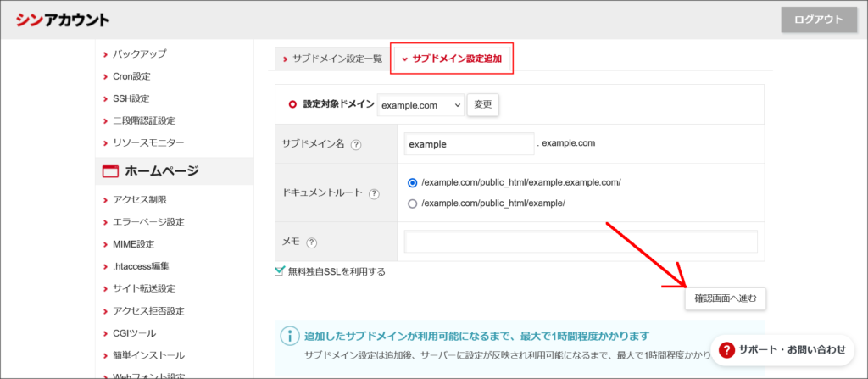Click the help icon beside ドキュメントルート
Screen dimensions: 868x379
(374, 193)
